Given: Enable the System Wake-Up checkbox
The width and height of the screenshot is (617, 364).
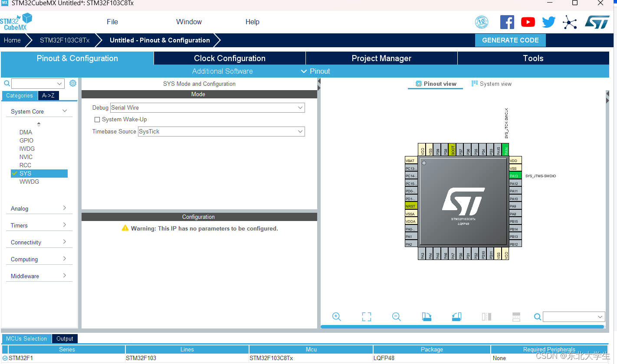Looking at the screenshot, I should (x=97, y=120).
